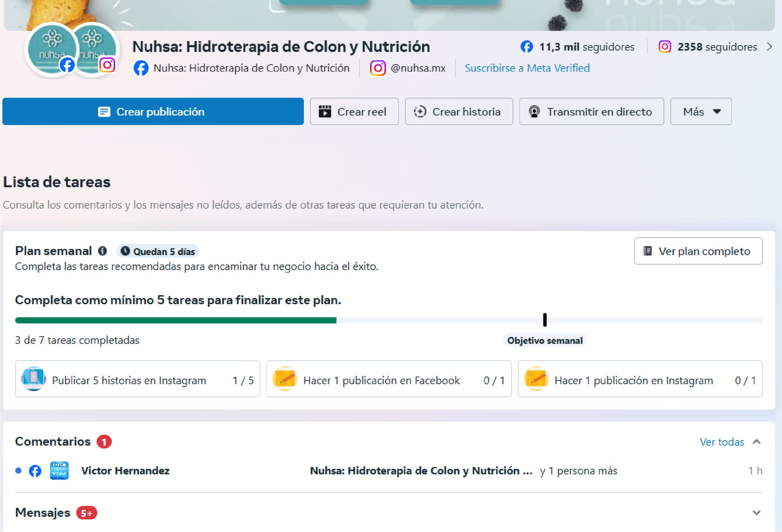Click the Facebook profile picture with Facebook badge
The width and height of the screenshot is (782, 532).
52,49
